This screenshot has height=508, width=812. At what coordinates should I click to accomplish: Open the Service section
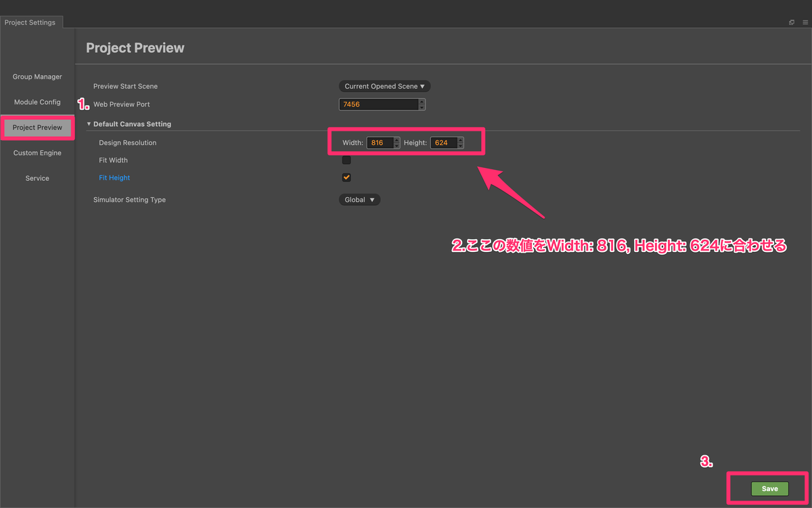[37, 178]
